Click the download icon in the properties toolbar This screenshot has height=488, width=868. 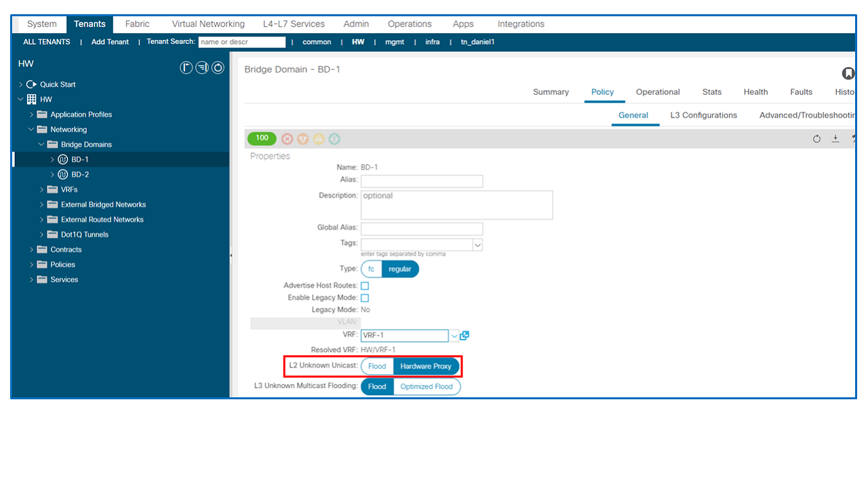click(835, 138)
